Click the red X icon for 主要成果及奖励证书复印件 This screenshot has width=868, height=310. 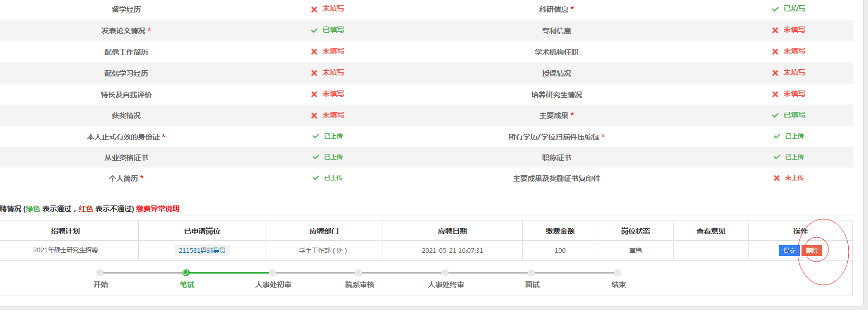(777, 178)
